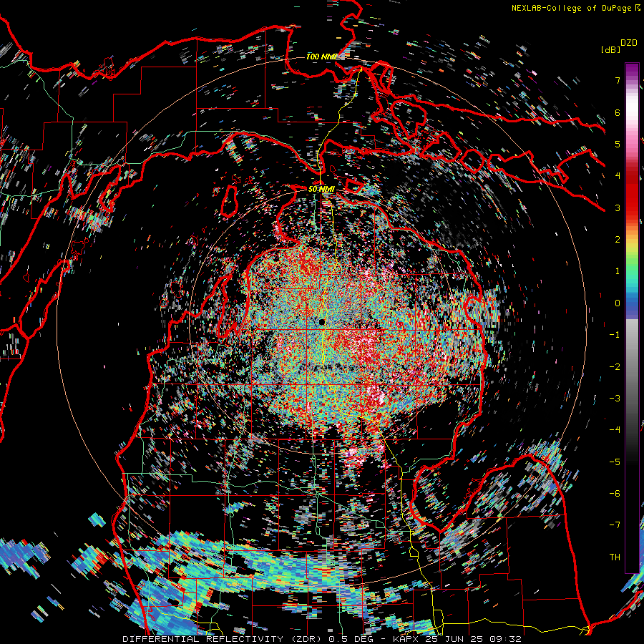Click the (ZDR) abbreviation in the caption
The width and height of the screenshot is (644, 644).
pyautogui.click(x=308, y=639)
